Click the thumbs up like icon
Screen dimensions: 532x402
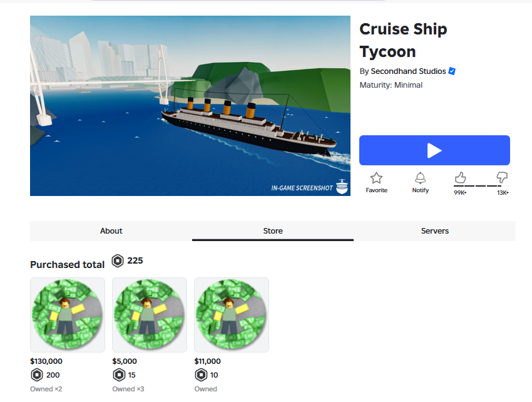[460, 178]
